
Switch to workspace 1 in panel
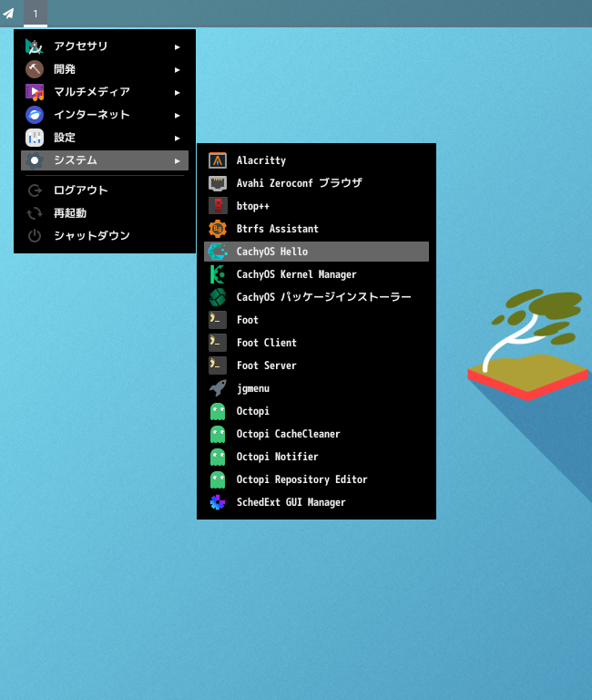pyautogui.click(x=36, y=14)
